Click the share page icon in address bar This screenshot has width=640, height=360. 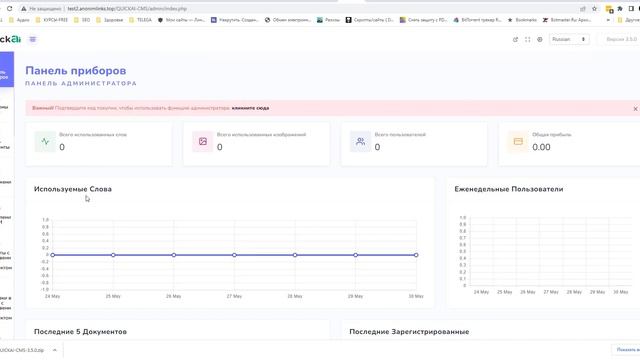pyautogui.click(x=583, y=9)
